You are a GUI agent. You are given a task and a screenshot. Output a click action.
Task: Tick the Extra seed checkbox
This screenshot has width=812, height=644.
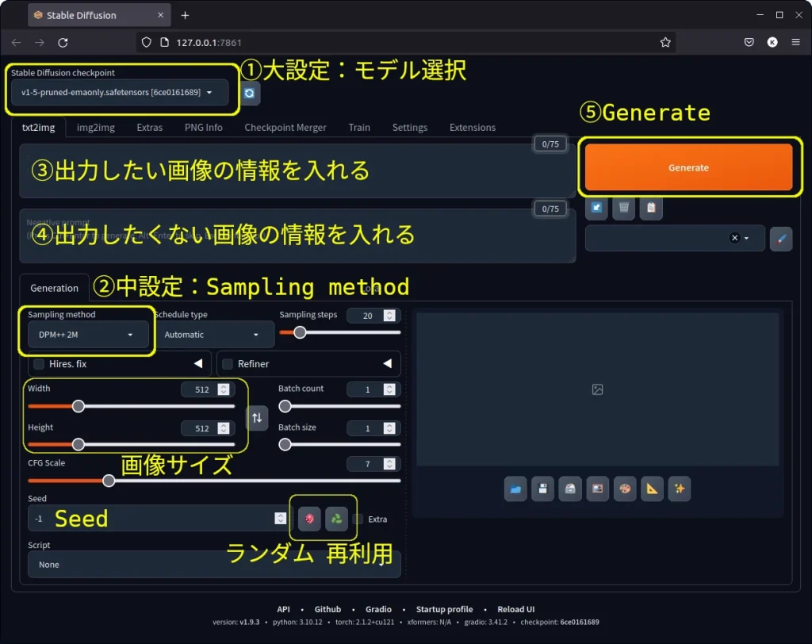[x=358, y=519]
